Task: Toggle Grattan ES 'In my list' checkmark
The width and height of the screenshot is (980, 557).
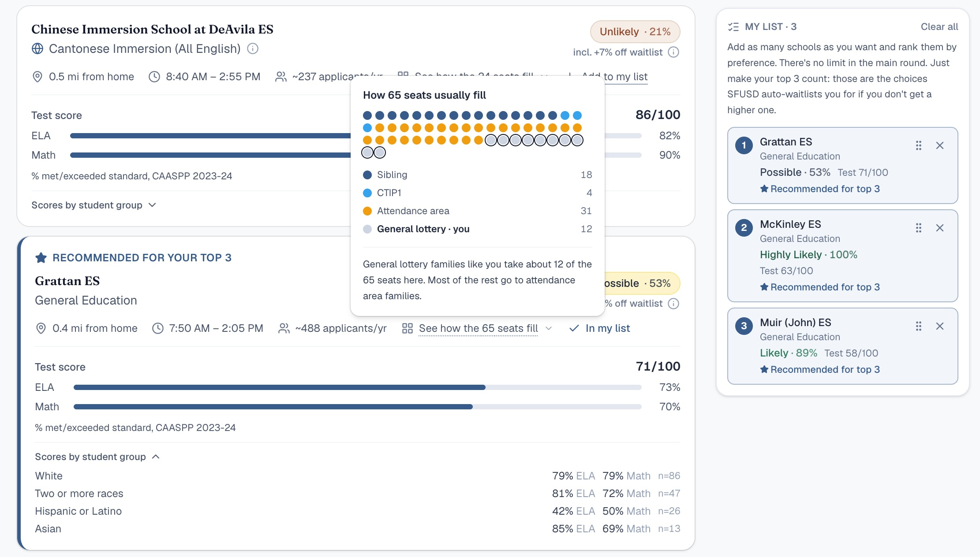Action: click(600, 328)
